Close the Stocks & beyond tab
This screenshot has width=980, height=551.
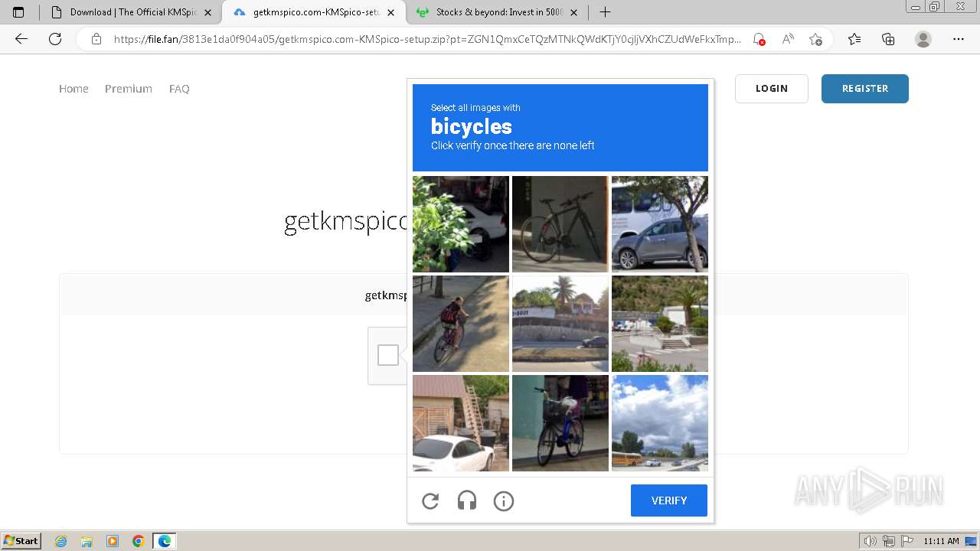click(573, 12)
